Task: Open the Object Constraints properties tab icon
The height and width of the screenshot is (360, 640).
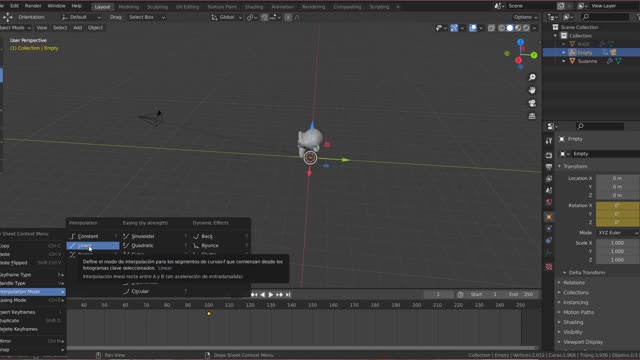Action: coord(549,240)
